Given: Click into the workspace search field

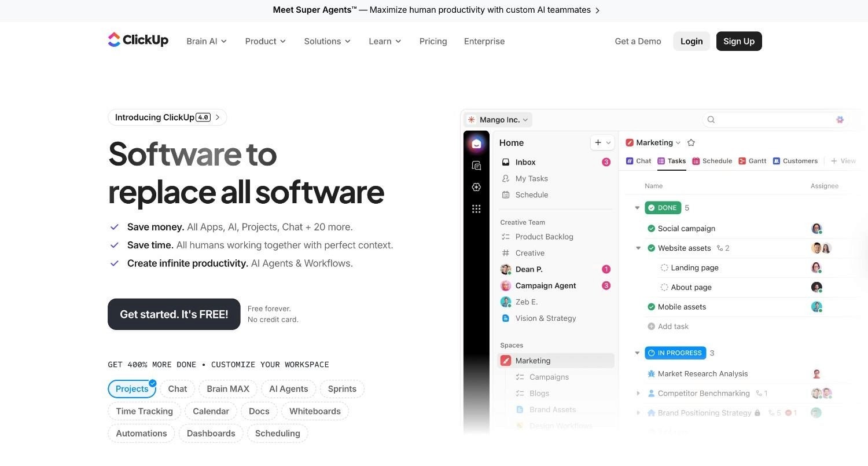Looking at the screenshot, I should 775,120.
